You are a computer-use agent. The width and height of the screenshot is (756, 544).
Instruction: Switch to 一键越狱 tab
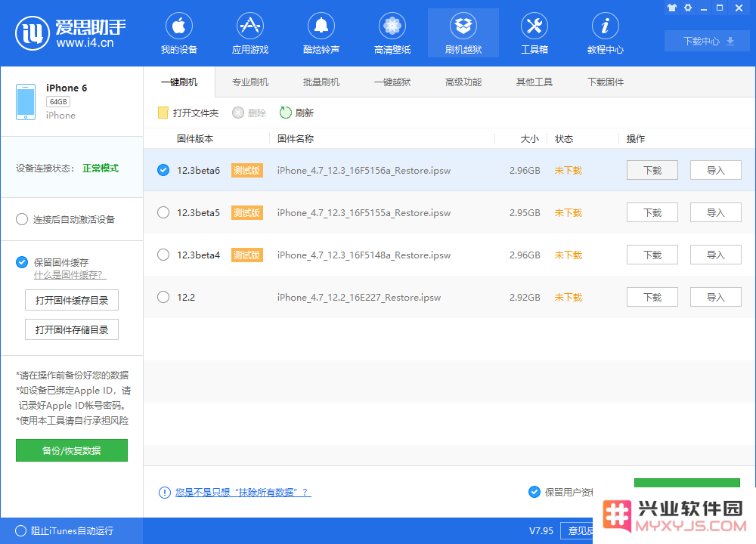click(392, 82)
